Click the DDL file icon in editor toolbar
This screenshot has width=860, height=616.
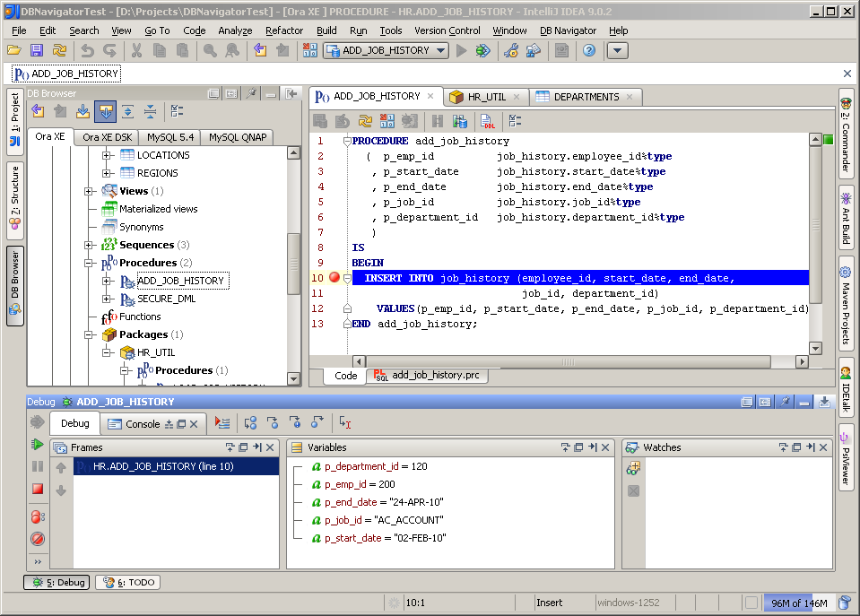[487, 121]
